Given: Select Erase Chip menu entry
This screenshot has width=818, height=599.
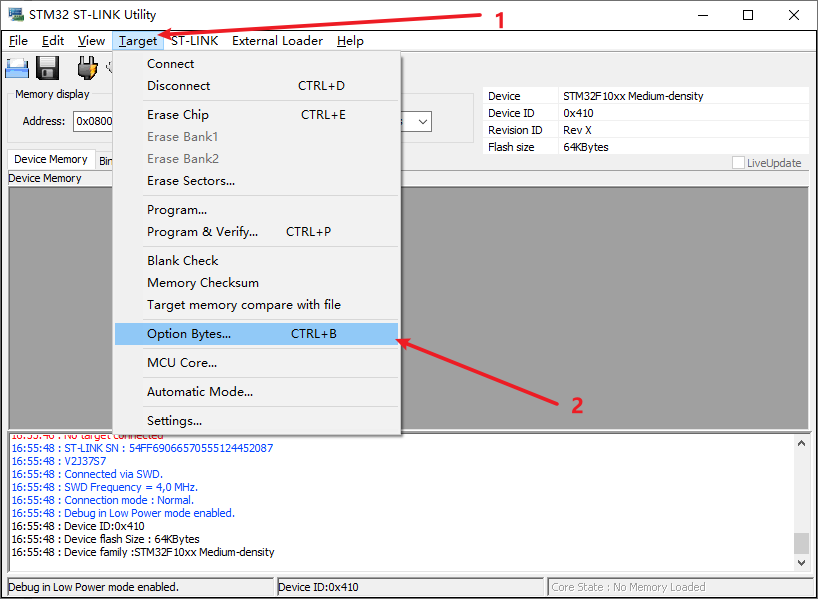Looking at the screenshot, I should tap(257, 115).
